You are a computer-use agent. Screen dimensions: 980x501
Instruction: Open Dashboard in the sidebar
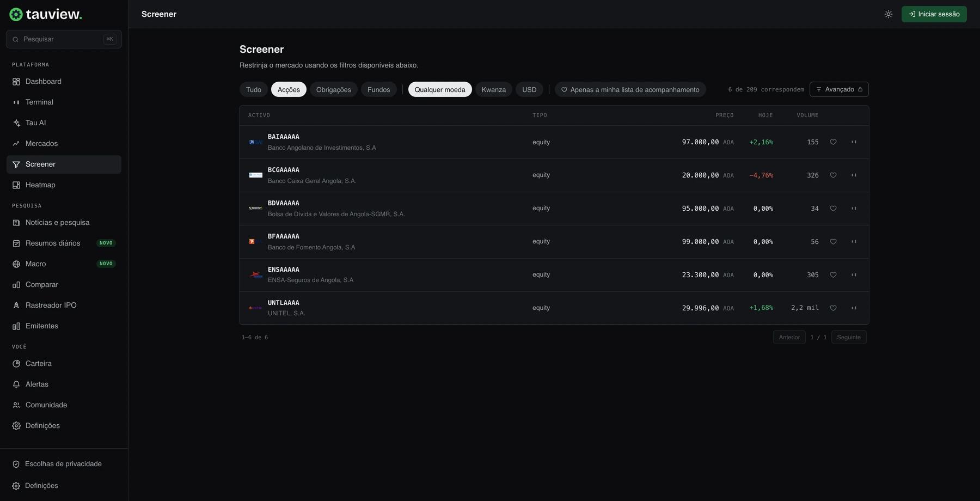[x=64, y=82]
